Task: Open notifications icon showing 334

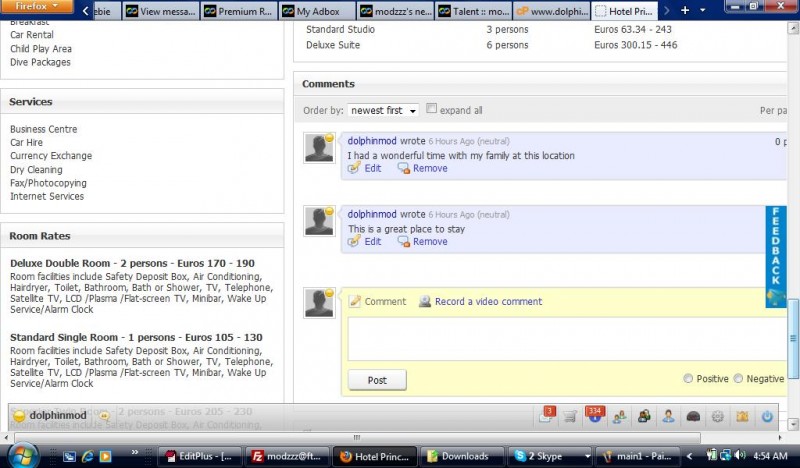Action: [594, 416]
